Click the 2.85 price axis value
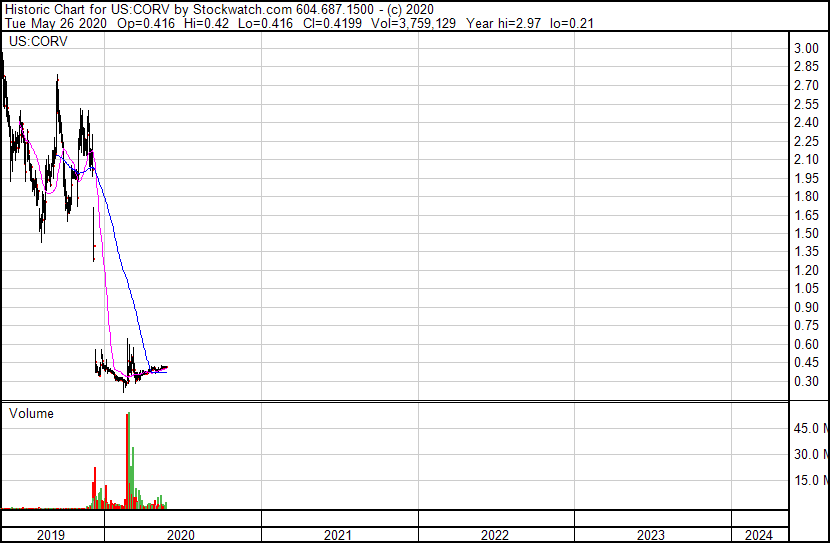The width and height of the screenshot is (830, 543). coord(806,67)
